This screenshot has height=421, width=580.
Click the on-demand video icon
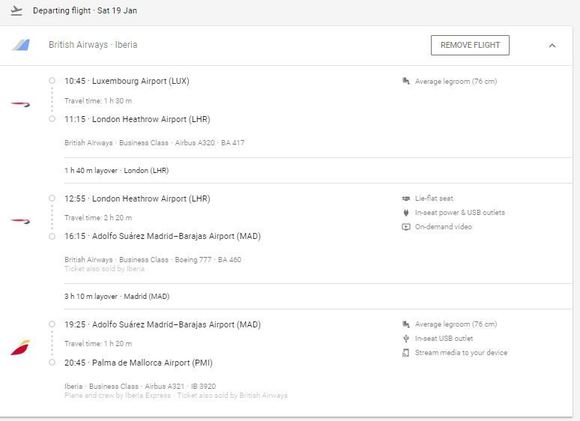(406, 227)
